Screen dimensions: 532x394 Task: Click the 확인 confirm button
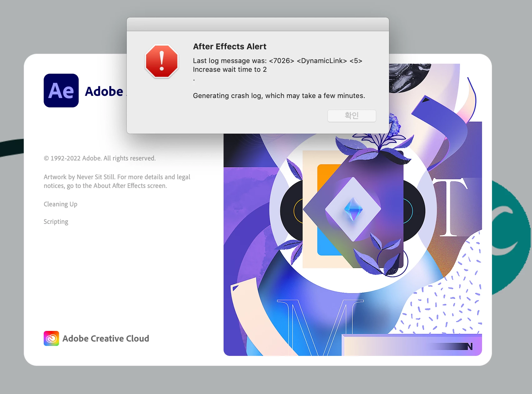click(352, 116)
